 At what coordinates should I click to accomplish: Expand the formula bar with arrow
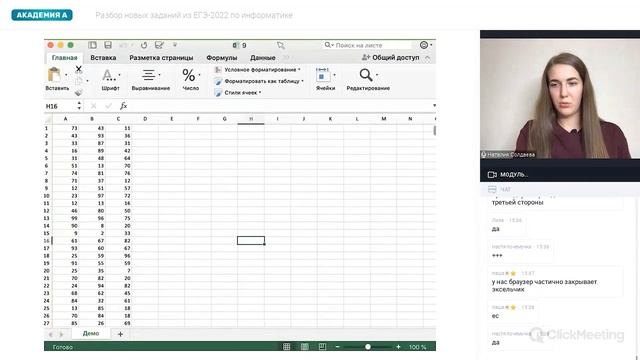pos(434,106)
